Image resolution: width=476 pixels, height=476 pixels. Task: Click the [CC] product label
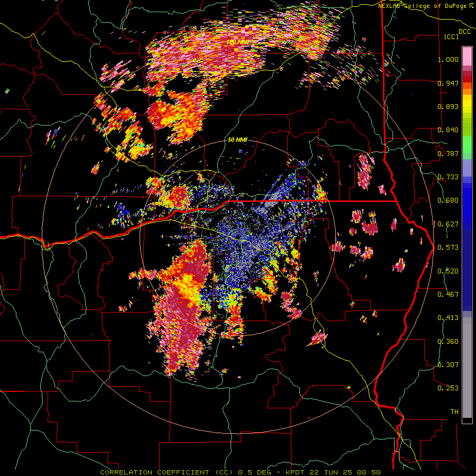tap(452, 36)
